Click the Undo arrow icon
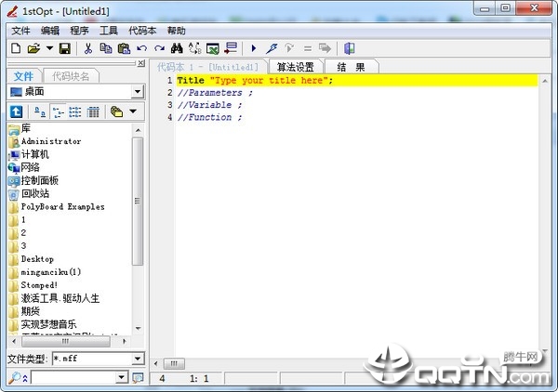 [x=141, y=48]
